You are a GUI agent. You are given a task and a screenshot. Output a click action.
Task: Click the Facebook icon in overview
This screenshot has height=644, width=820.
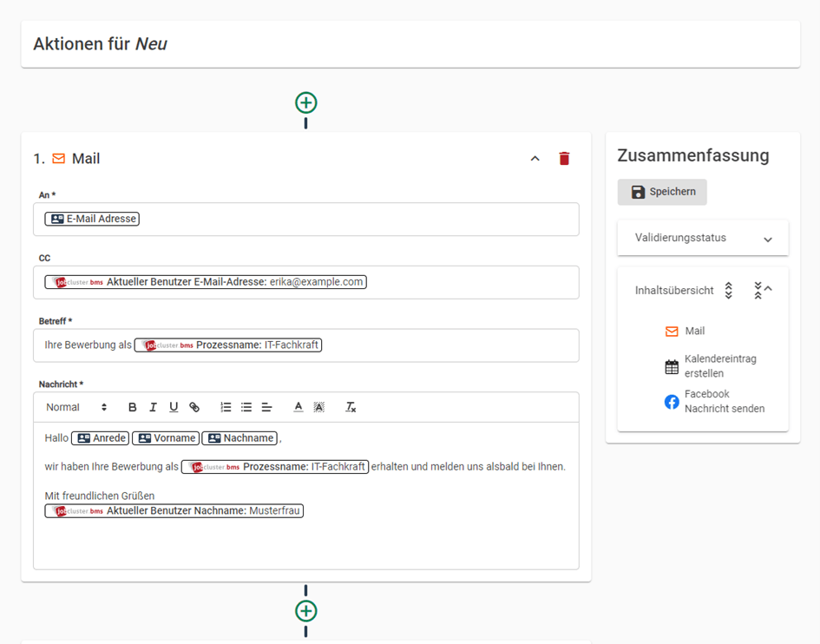[672, 402]
